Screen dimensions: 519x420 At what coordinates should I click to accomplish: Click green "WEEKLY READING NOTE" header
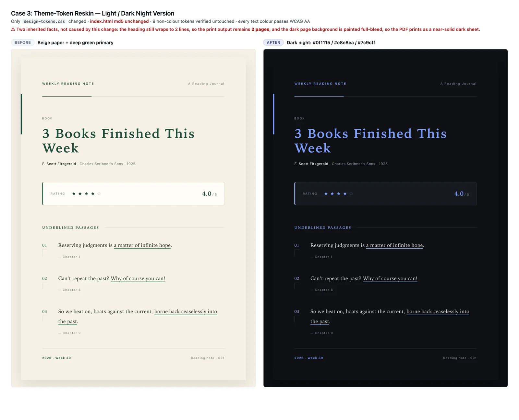click(68, 84)
